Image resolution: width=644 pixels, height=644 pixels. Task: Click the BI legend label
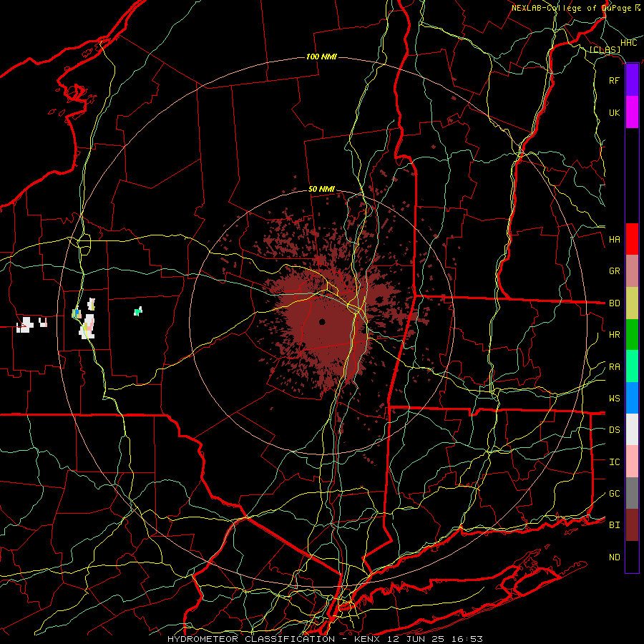coord(615,525)
